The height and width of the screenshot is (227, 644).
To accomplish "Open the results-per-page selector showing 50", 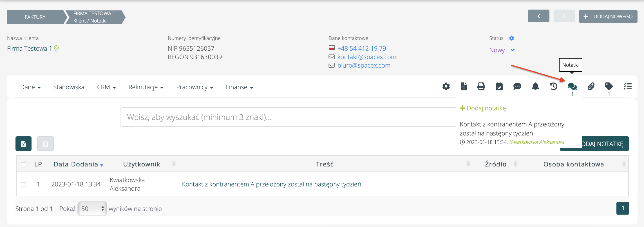I will click(92, 209).
